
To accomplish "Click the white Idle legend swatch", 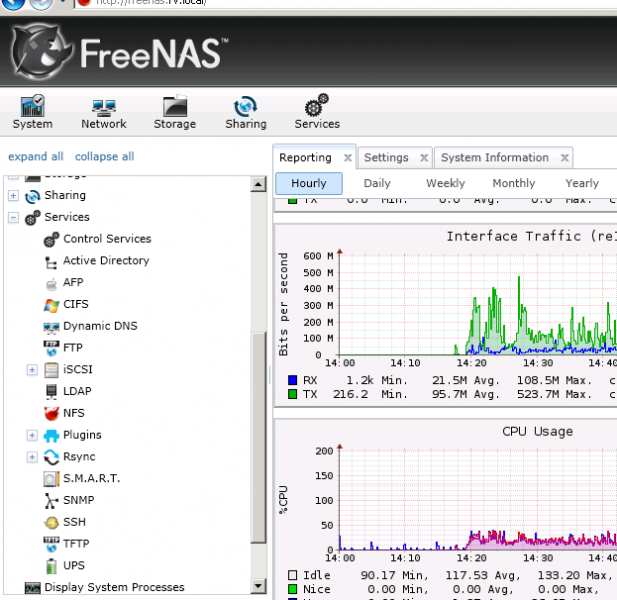I will 292,575.
